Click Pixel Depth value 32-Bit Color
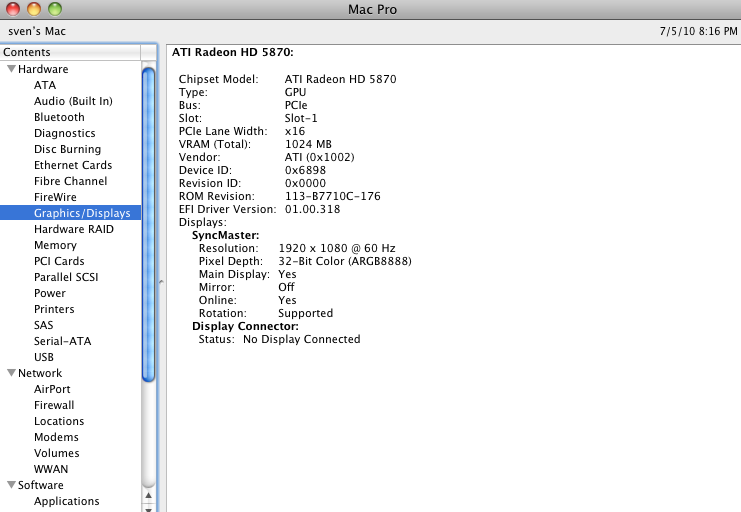 click(345, 261)
